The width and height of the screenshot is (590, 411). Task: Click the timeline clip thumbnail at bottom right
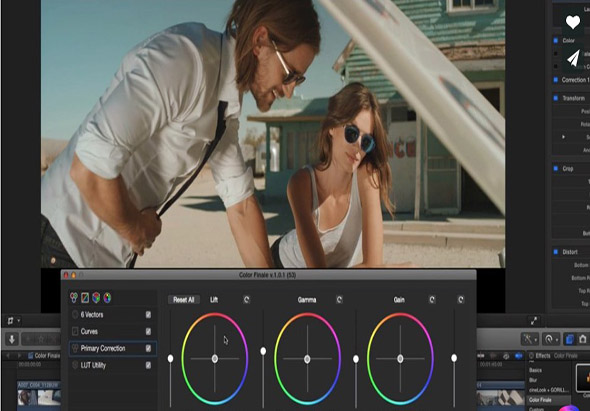pos(500,398)
